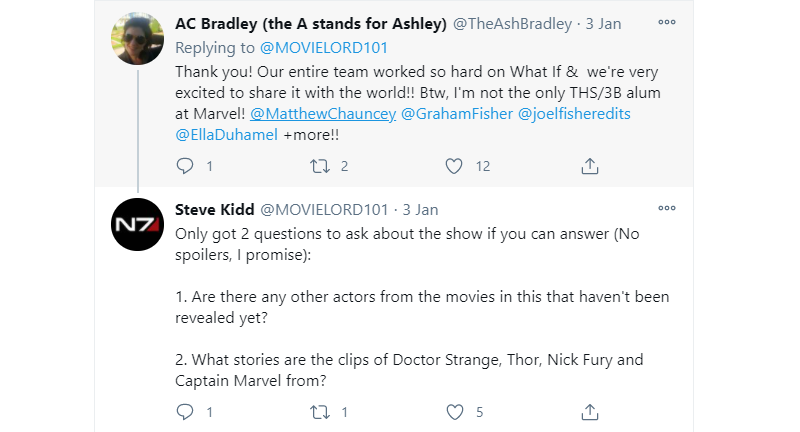
Task: Reply to AC Bradley's tweet
Action: [184, 166]
